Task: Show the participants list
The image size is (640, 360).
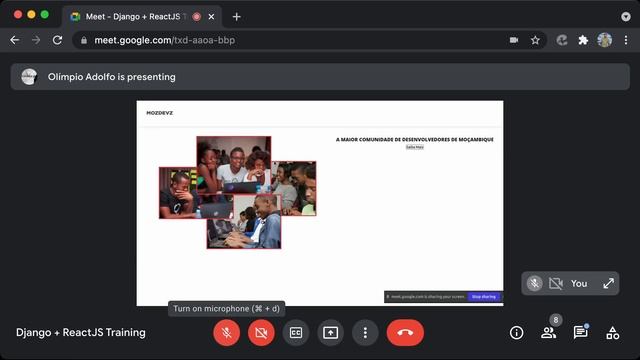Action: (x=548, y=333)
